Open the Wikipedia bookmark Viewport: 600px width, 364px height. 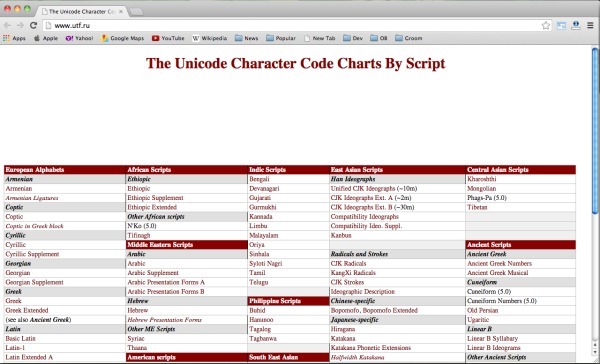pyautogui.click(x=209, y=38)
